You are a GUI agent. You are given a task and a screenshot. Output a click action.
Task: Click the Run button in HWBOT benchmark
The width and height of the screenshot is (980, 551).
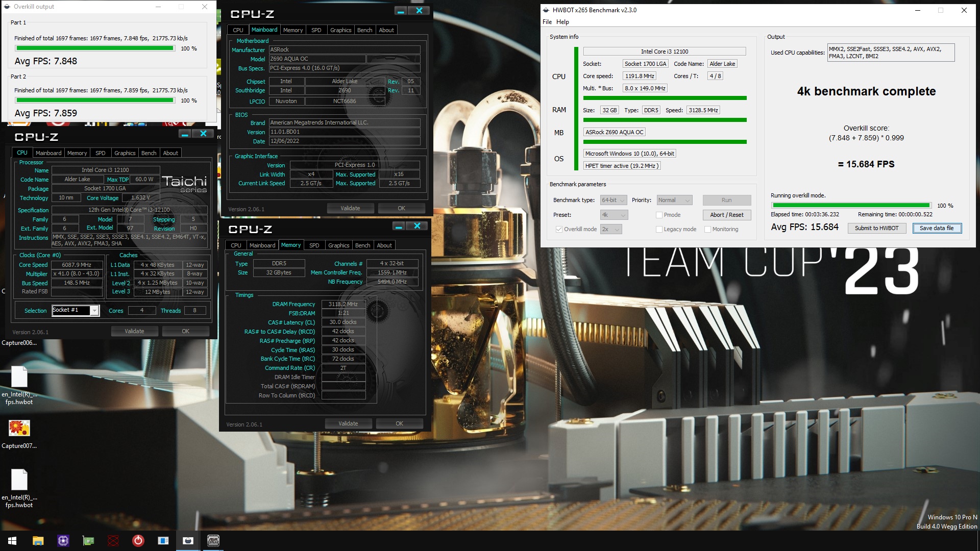point(727,200)
